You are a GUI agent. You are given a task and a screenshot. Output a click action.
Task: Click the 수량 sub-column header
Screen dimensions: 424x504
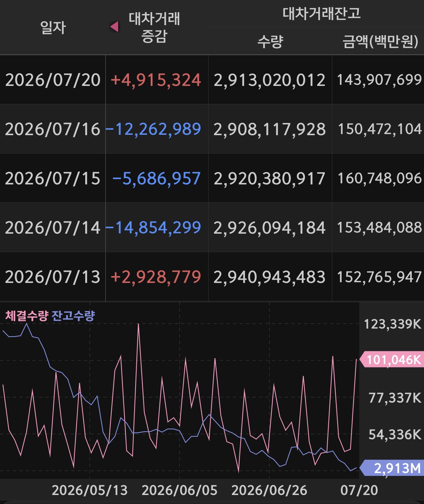[x=270, y=41]
